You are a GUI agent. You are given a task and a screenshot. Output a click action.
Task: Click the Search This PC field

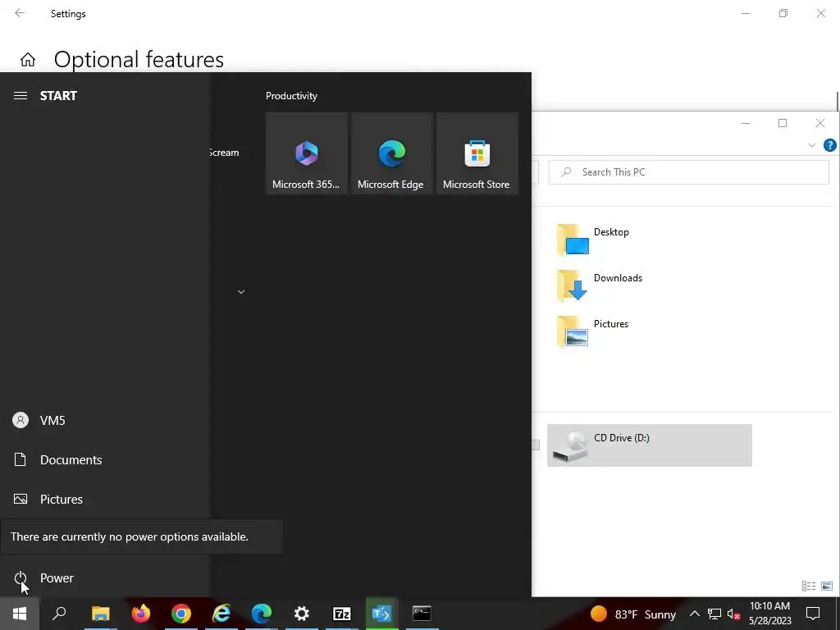click(689, 172)
